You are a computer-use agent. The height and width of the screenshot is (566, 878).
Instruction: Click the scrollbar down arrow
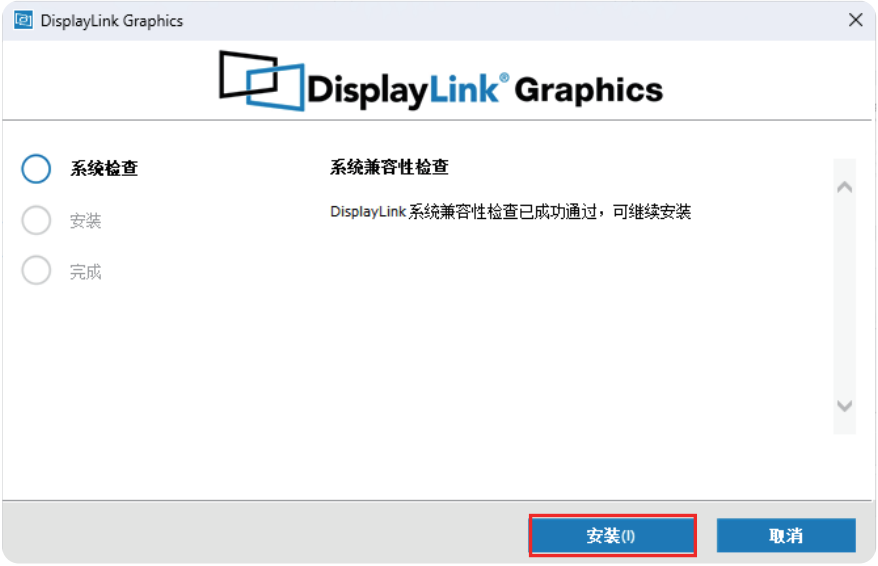844,406
